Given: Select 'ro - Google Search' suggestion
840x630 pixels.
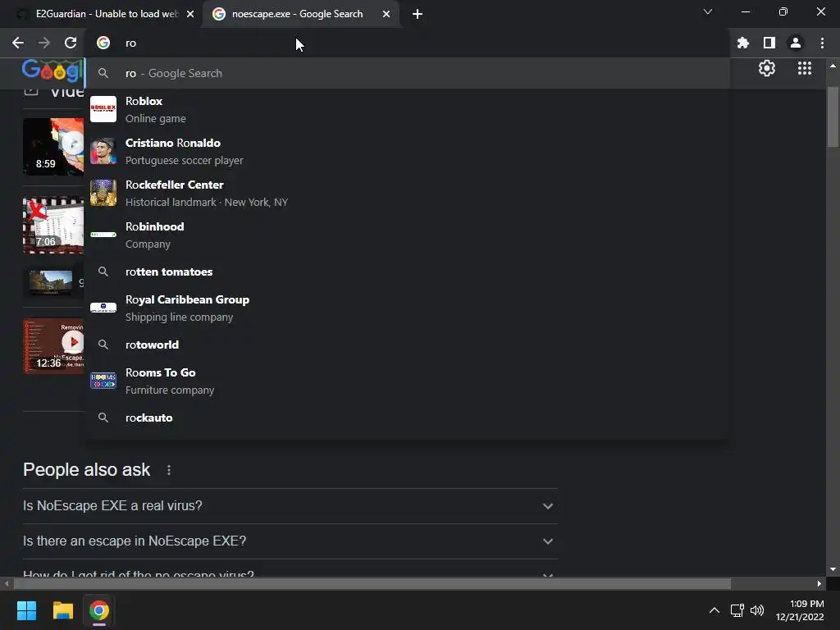Looking at the screenshot, I should pos(409,73).
